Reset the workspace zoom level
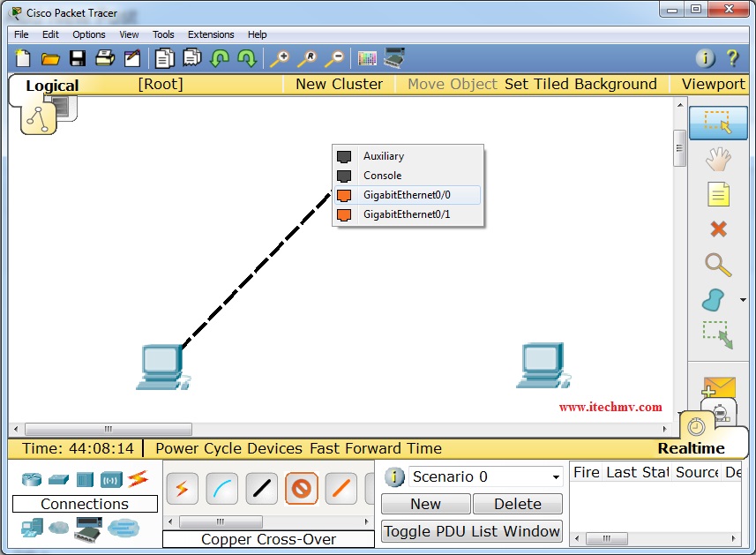The height and width of the screenshot is (555, 756). tap(307, 58)
